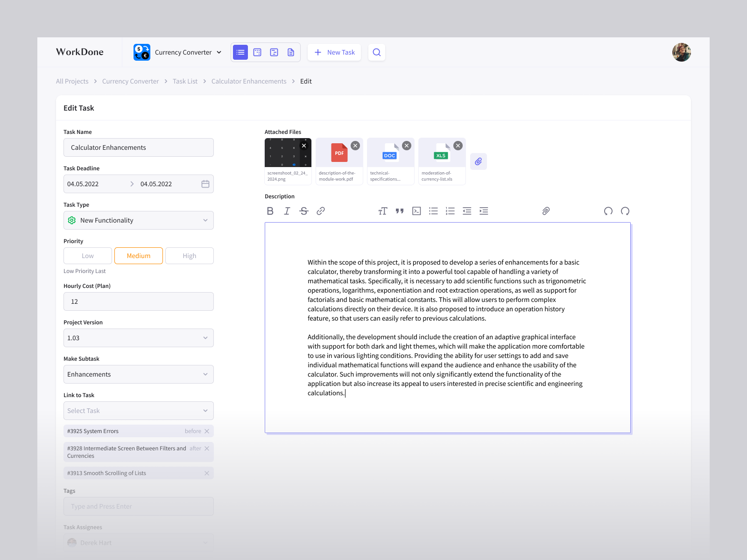Switch to the document view tab
The height and width of the screenshot is (560, 747).
(x=291, y=52)
